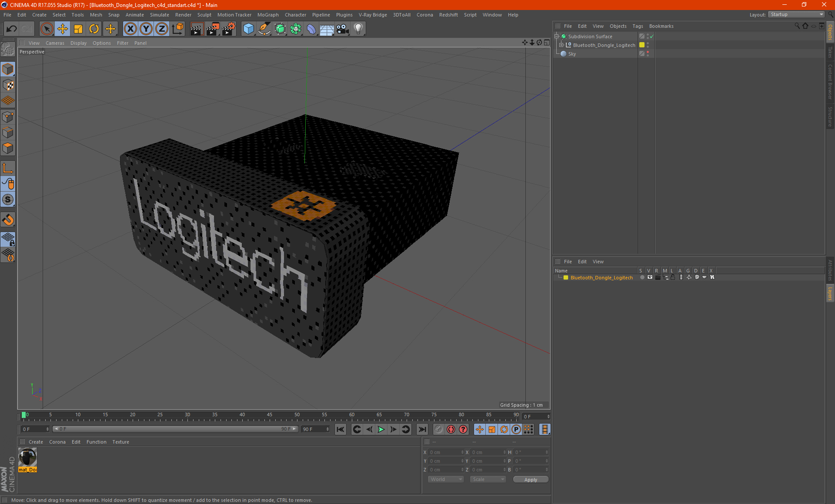Switch to Points mode in left toolbar
This screenshot has width=835, height=504.
click(8, 117)
